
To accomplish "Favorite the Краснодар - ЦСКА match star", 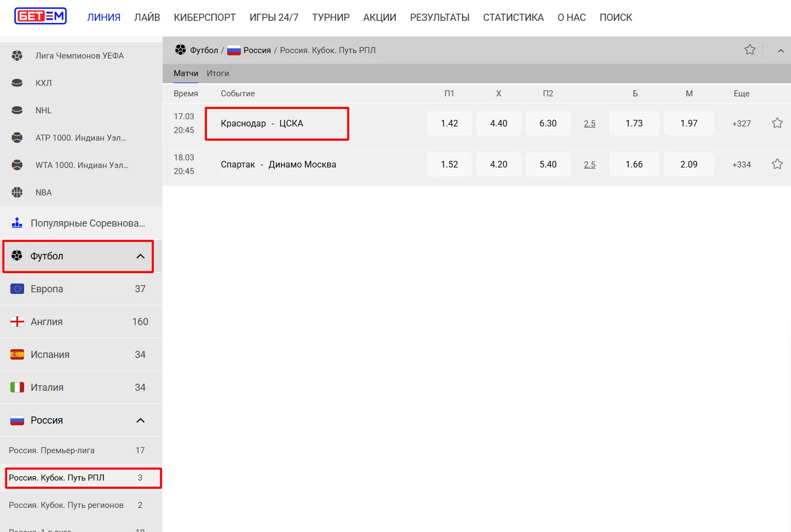I will 777,123.
